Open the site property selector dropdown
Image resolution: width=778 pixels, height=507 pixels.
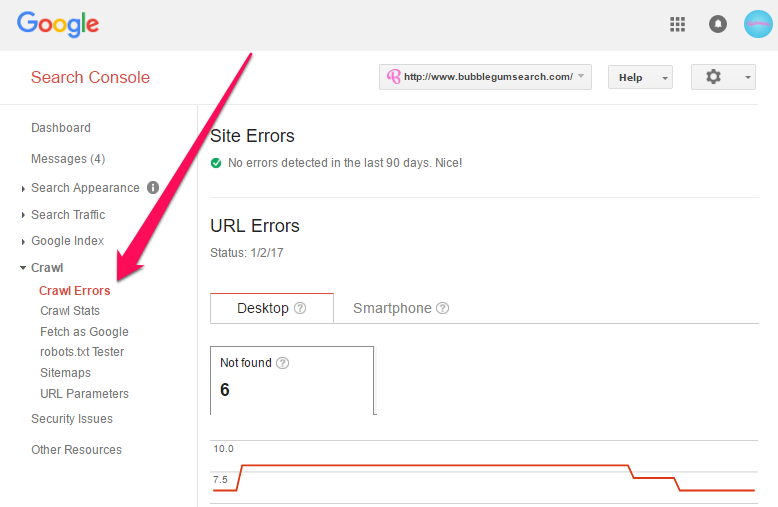(485, 77)
